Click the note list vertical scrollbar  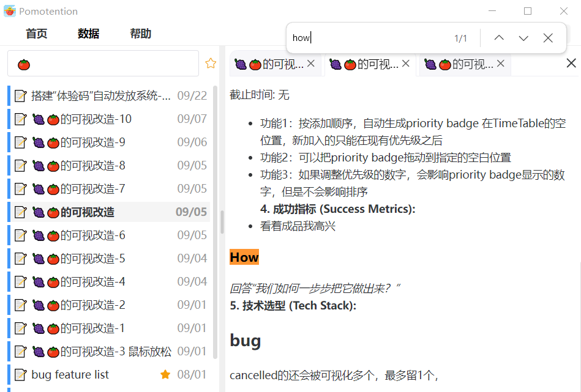coord(215,220)
